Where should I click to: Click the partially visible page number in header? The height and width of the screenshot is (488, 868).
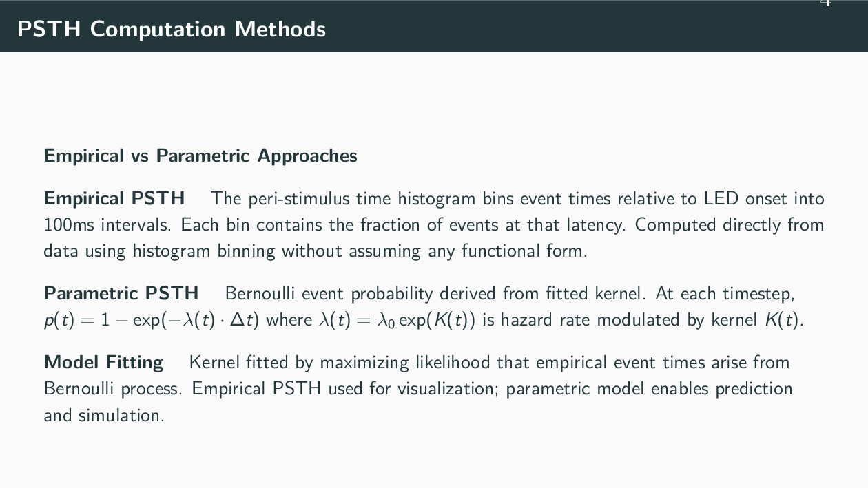point(826,3)
